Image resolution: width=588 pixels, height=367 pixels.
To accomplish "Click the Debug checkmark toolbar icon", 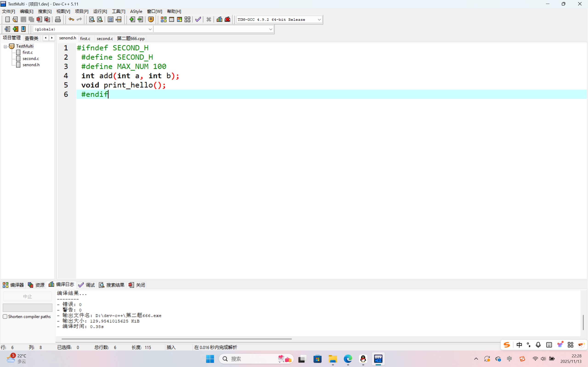I will [x=198, y=19].
